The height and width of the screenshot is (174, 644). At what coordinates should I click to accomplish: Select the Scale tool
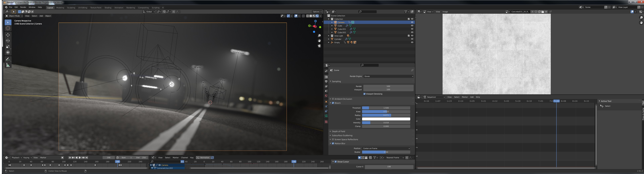point(8,47)
